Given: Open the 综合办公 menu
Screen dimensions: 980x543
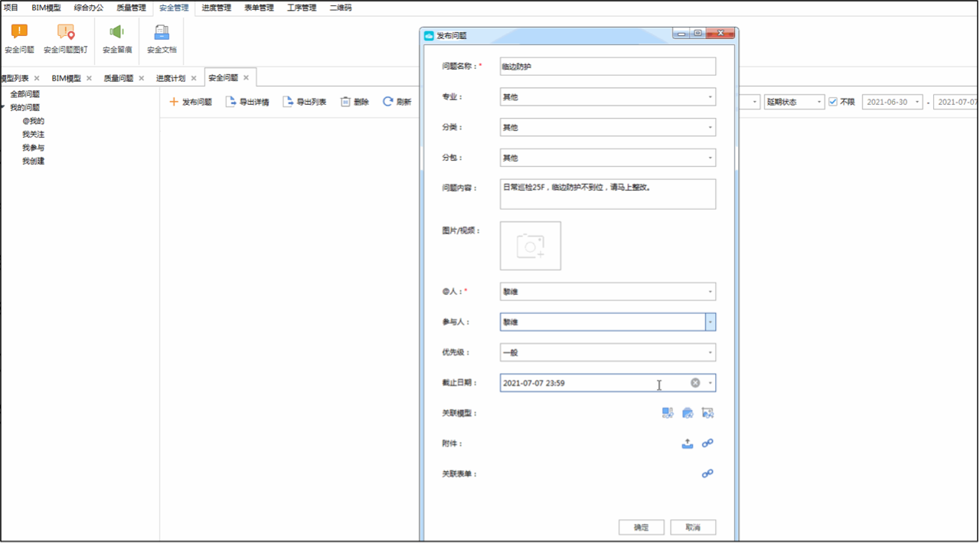Looking at the screenshot, I should coord(89,8).
